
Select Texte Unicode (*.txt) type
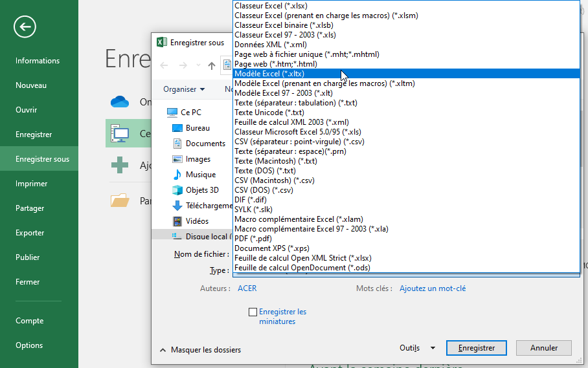pyautogui.click(x=406, y=113)
